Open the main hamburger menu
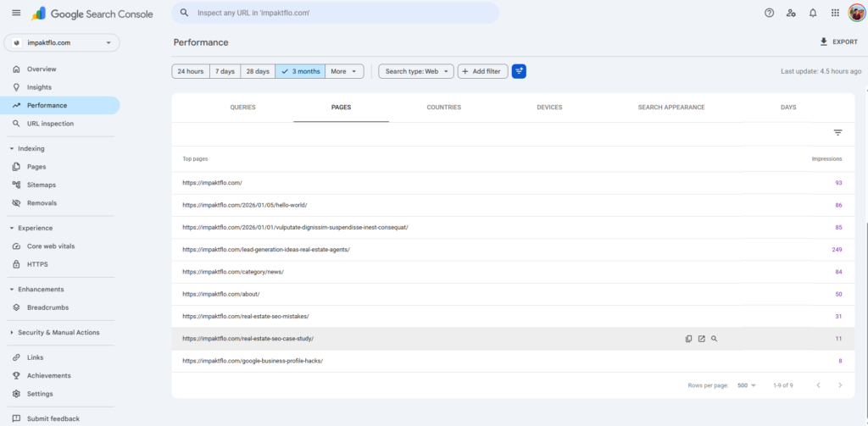Image resolution: width=868 pixels, height=426 pixels. 16,13
